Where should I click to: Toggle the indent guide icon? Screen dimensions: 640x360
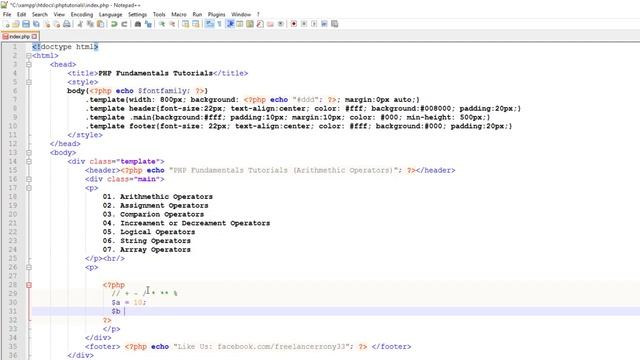pyautogui.click(x=230, y=24)
